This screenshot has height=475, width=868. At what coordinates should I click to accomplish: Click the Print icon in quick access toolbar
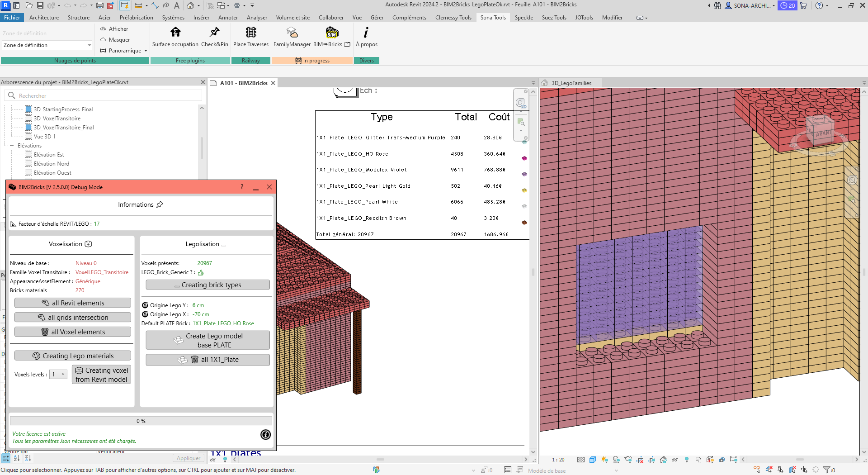[x=100, y=5]
